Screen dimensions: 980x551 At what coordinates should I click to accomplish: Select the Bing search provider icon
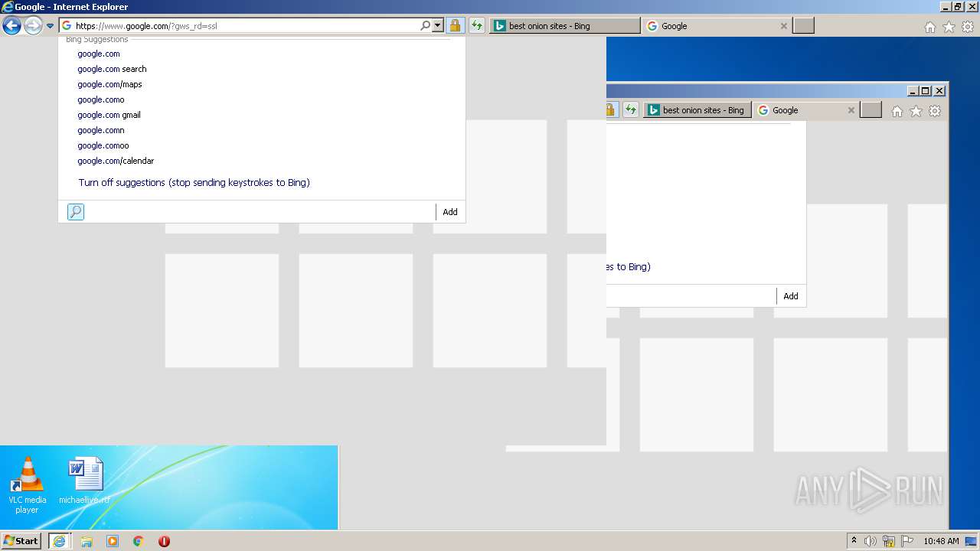coord(76,212)
